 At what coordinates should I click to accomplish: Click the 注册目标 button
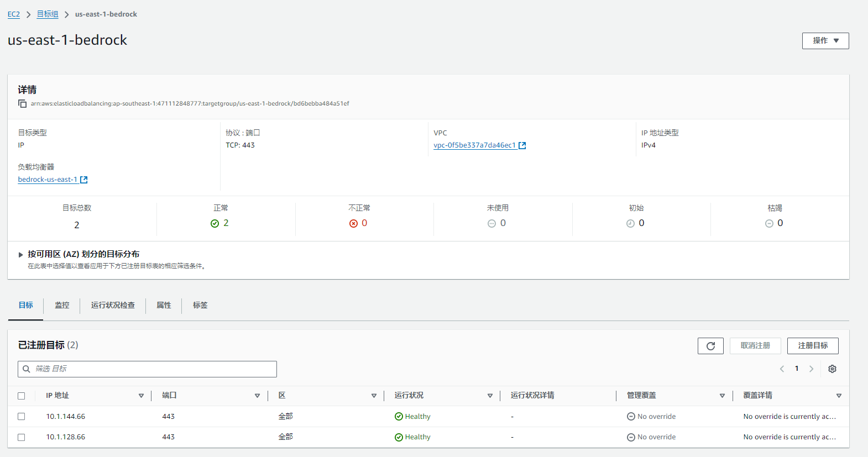tap(813, 346)
